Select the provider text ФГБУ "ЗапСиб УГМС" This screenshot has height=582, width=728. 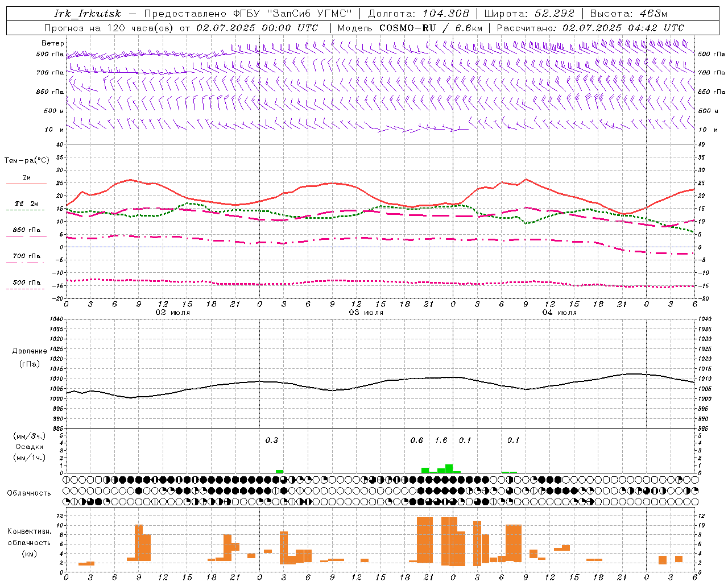pyautogui.click(x=292, y=14)
